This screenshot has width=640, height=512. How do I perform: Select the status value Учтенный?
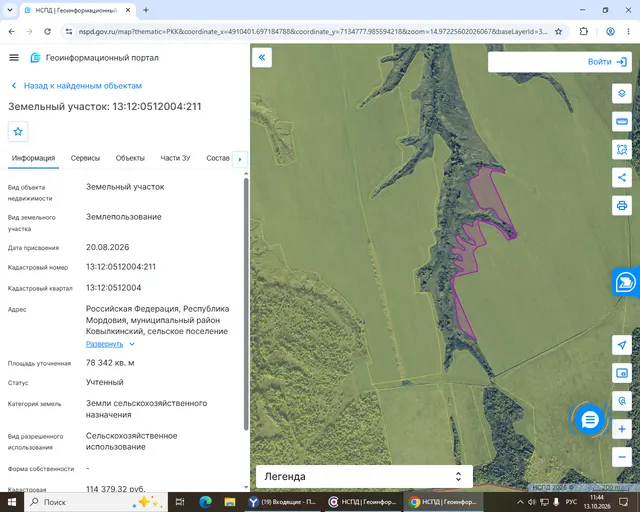pyautogui.click(x=104, y=382)
